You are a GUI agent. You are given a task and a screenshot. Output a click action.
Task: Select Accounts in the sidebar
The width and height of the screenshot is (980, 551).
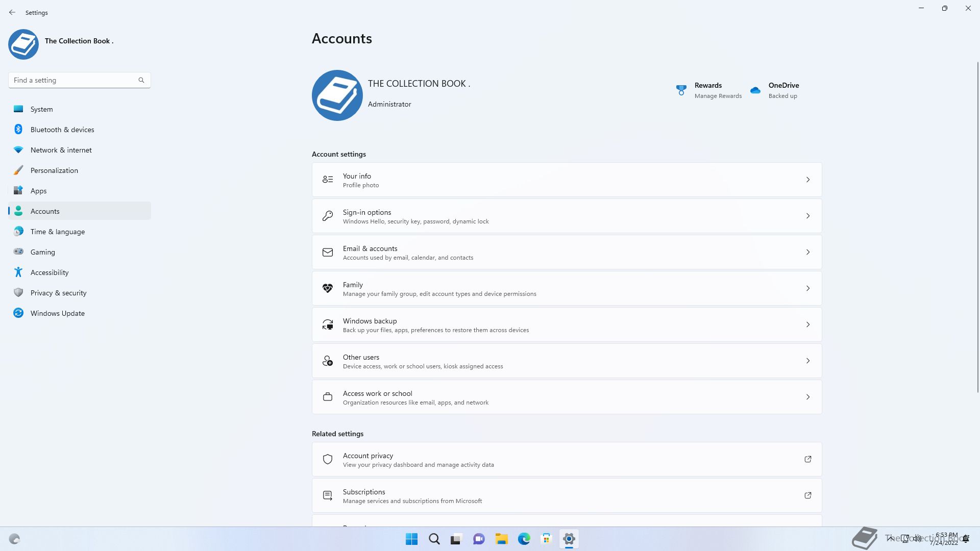point(80,211)
